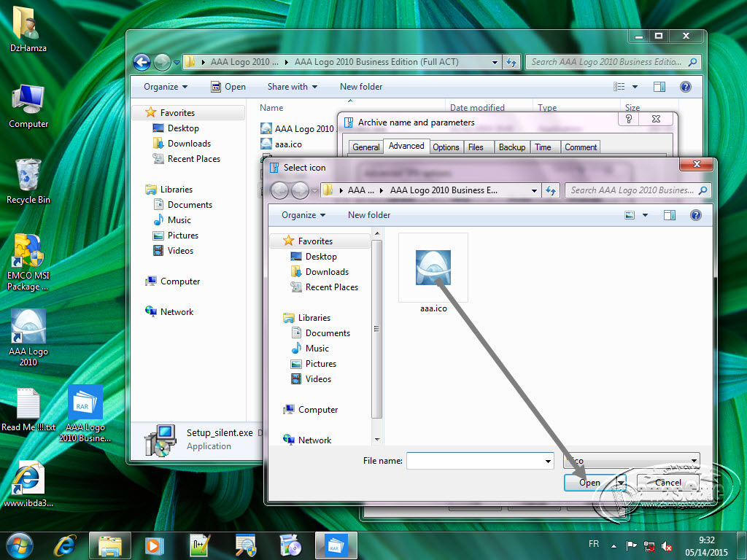Switch to the General tab in Archive dialog
The height and width of the screenshot is (560, 747).
366,147
